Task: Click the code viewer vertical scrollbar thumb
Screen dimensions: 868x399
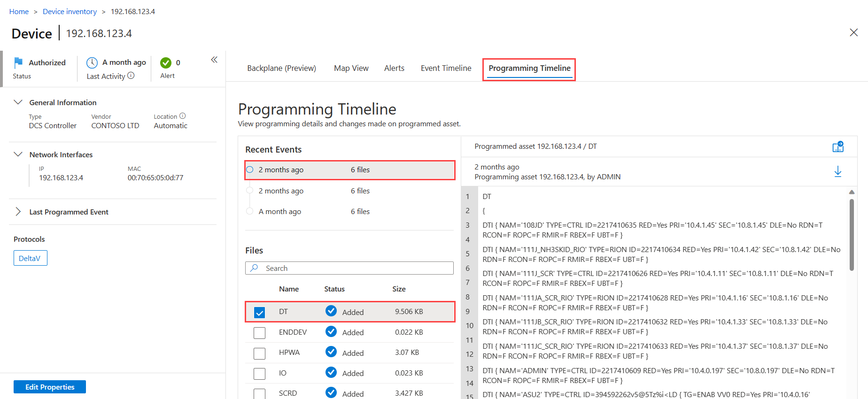Action: point(852,235)
